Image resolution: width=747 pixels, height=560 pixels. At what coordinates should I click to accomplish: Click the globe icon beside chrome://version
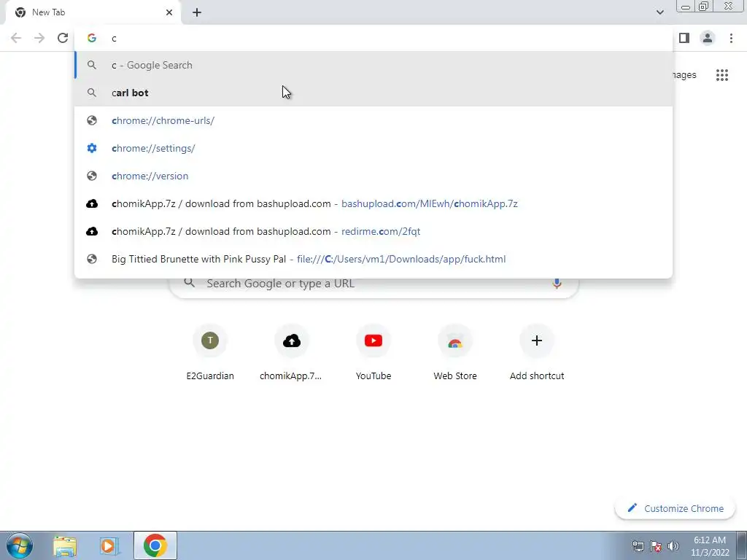click(x=92, y=176)
